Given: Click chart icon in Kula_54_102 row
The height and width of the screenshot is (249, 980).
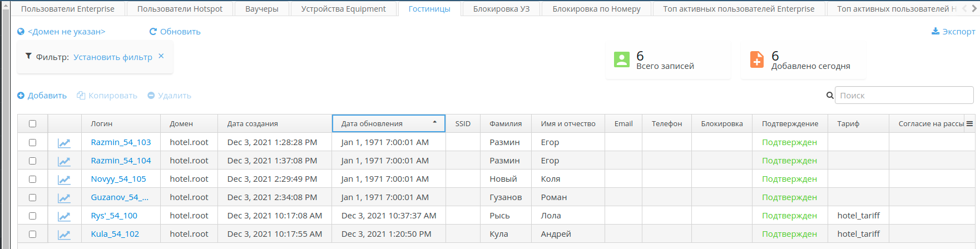Looking at the screenshot, I should tap(64, 235).
